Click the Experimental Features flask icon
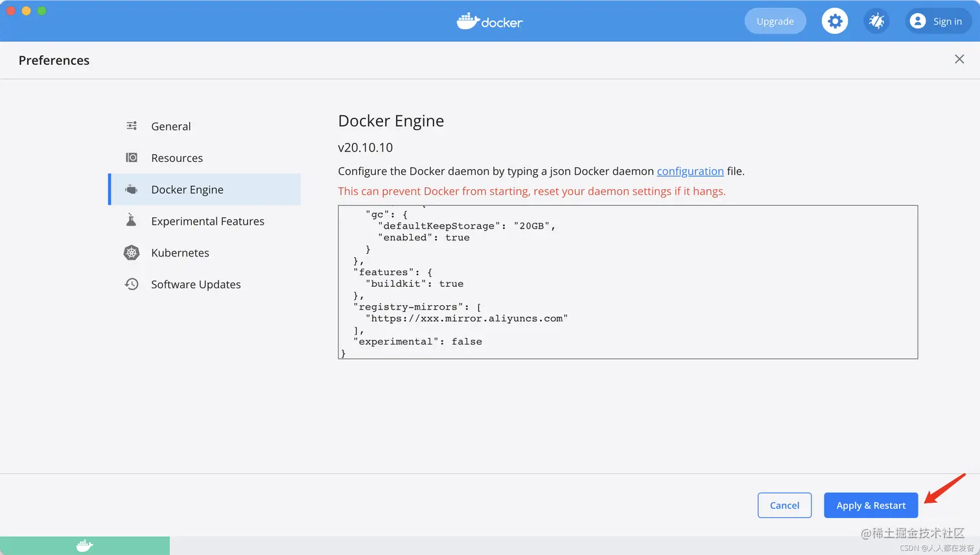 132,220
